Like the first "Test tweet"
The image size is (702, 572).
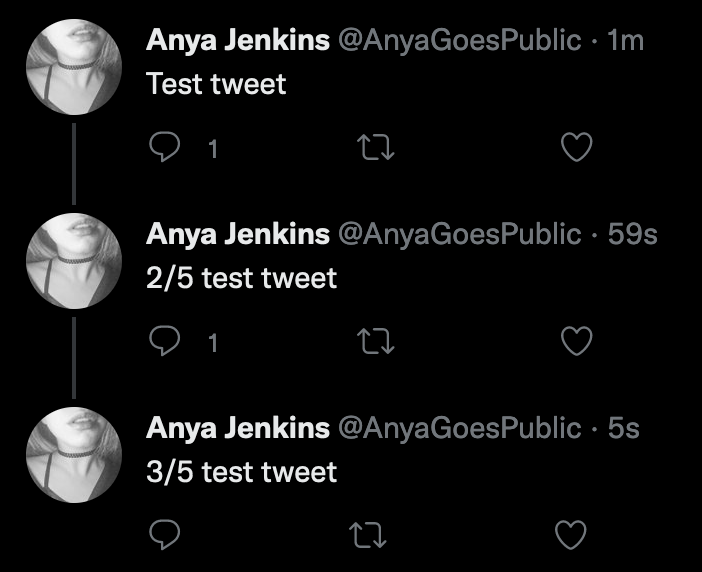[x=575, y=149]
